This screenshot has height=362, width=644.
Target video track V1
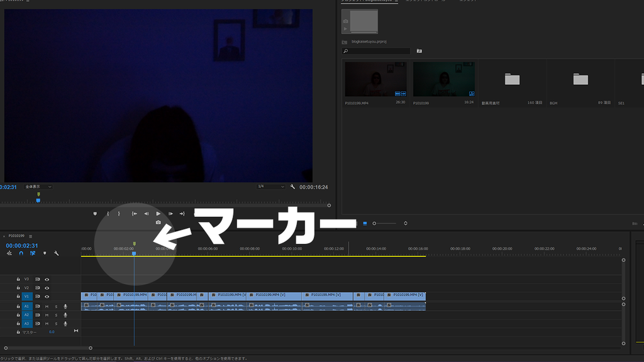click(x=26, y=297)
